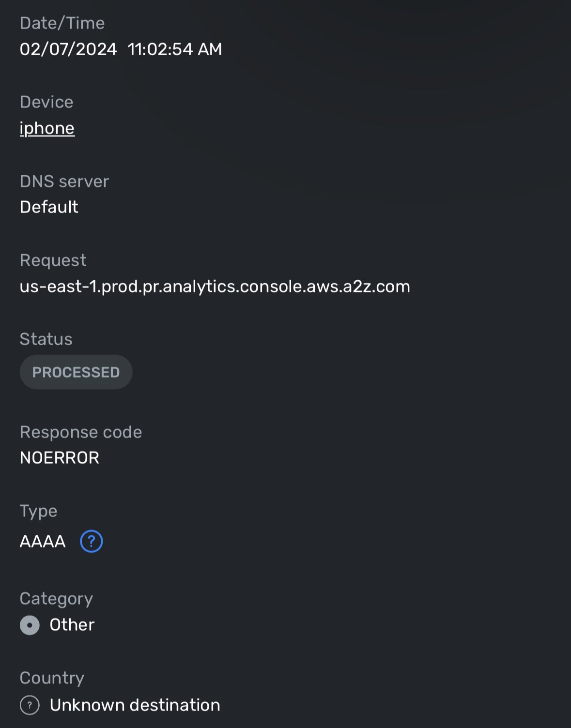Select the requested domain us-east-1.prod.pr.analytics.console.aws.a2z.com
Image resolution: width=571 pixels, height=728 pixels.
click(215, 287)
